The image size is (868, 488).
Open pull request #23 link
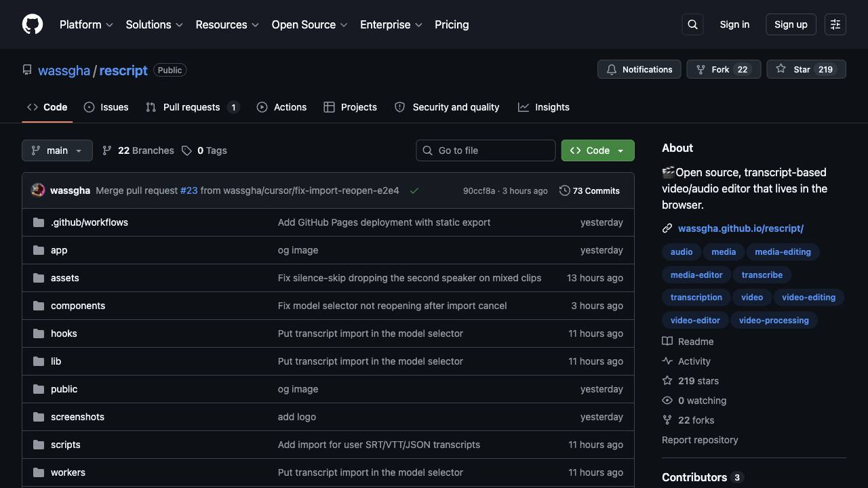coord(189,190)
